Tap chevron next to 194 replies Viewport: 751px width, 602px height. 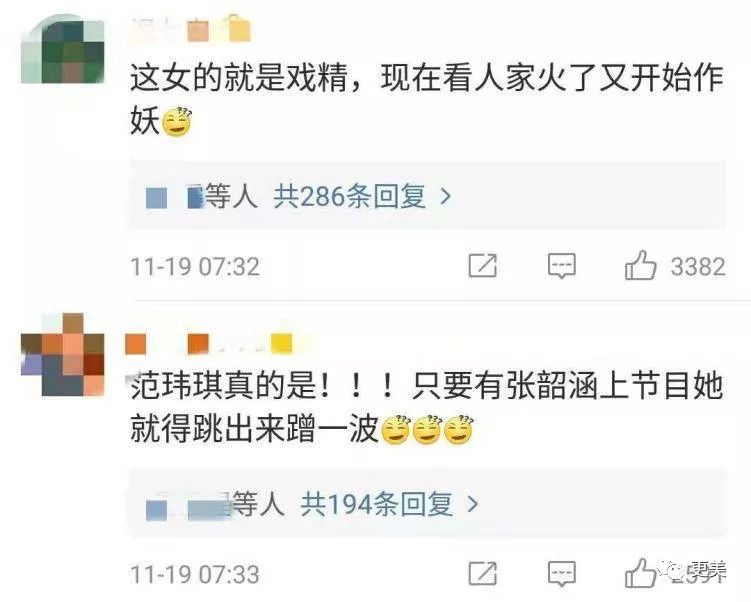coord(473,504)
